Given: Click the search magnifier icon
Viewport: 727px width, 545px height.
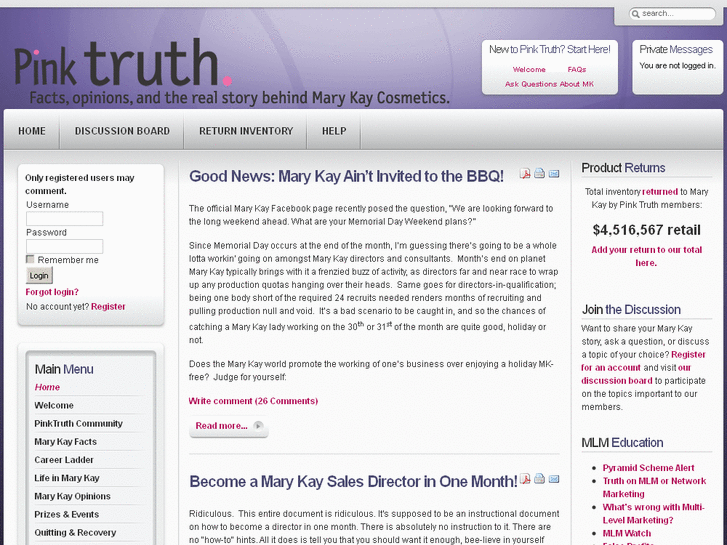Looking at the screenshot, I should pos(636,14).
